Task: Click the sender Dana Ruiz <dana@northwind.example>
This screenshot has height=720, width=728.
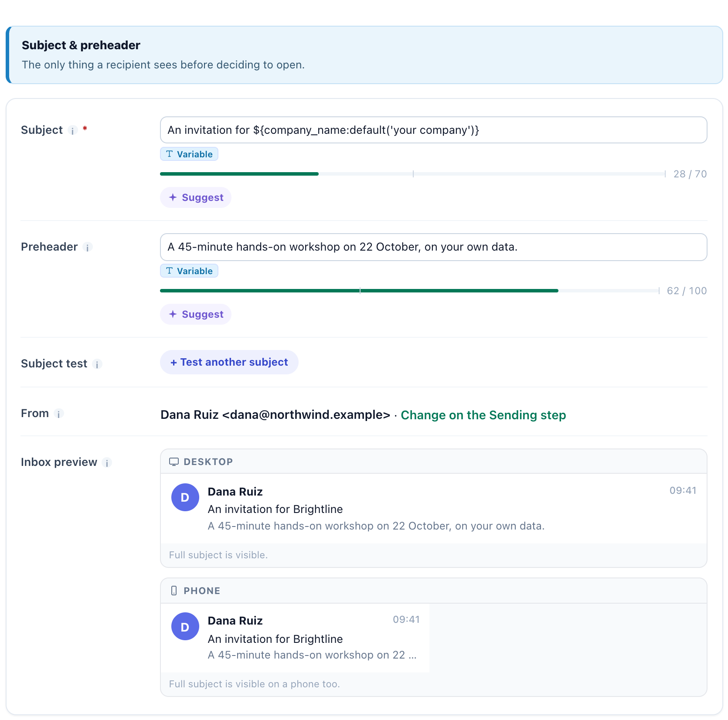Action: coord(275,414)
